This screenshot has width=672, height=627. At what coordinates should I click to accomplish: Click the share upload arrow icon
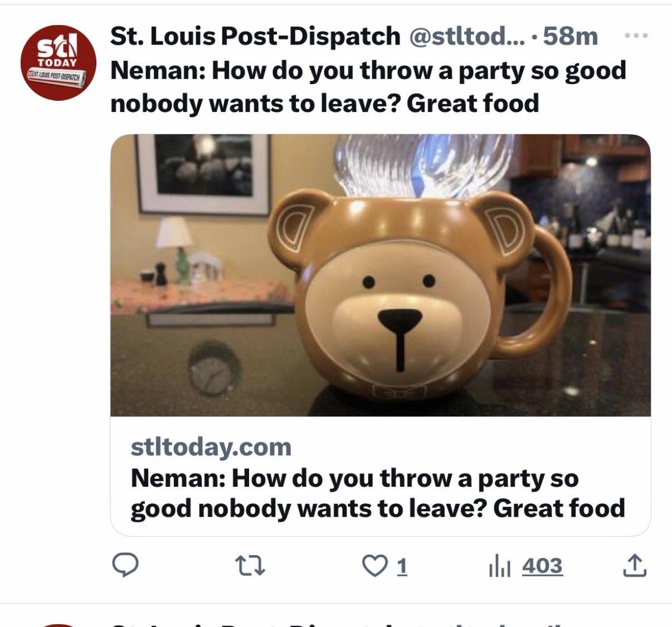pos(634,566)
